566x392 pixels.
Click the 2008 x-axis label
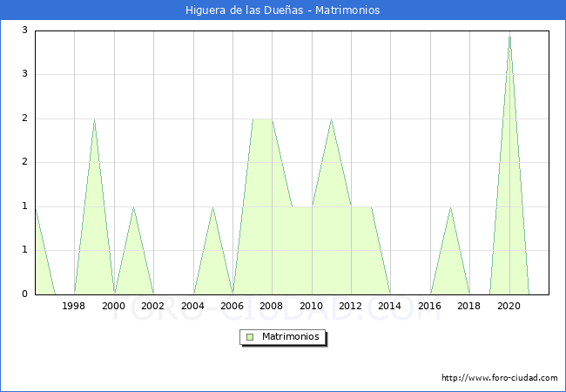pos(272,306)
